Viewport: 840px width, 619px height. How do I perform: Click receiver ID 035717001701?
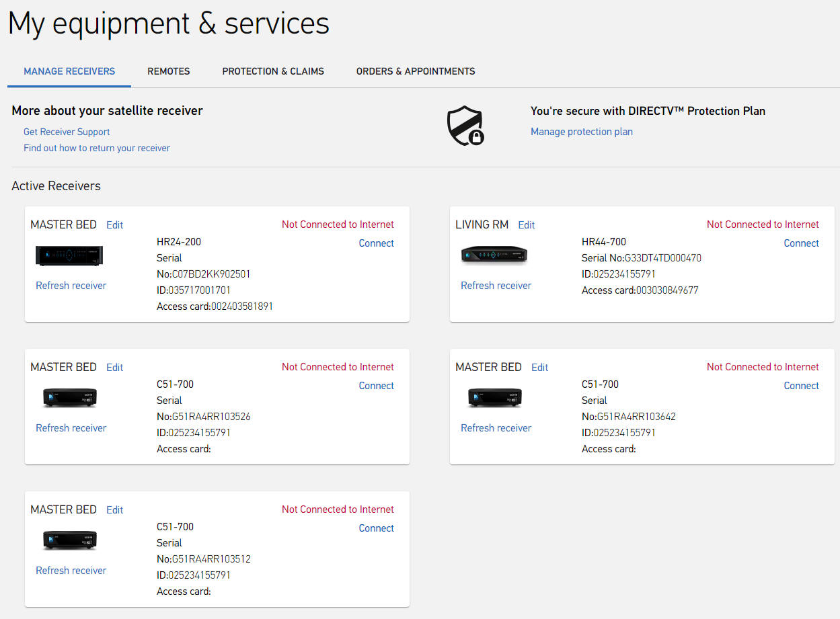point(200,290)
